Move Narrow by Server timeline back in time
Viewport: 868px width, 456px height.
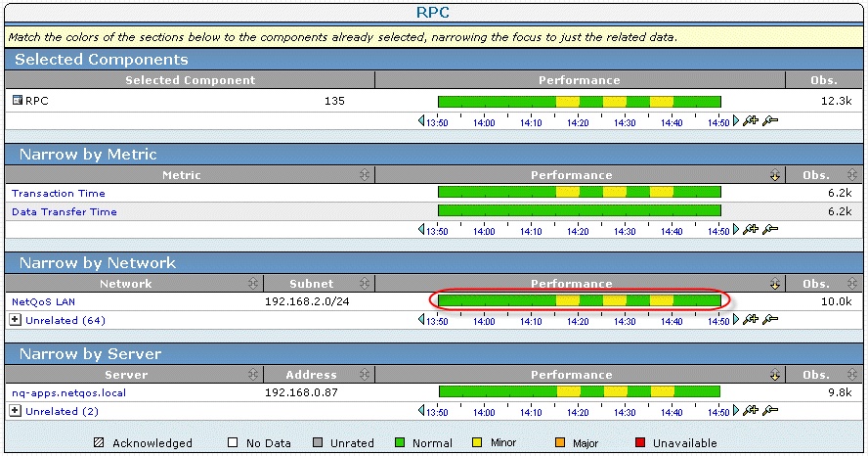[421, 410]
